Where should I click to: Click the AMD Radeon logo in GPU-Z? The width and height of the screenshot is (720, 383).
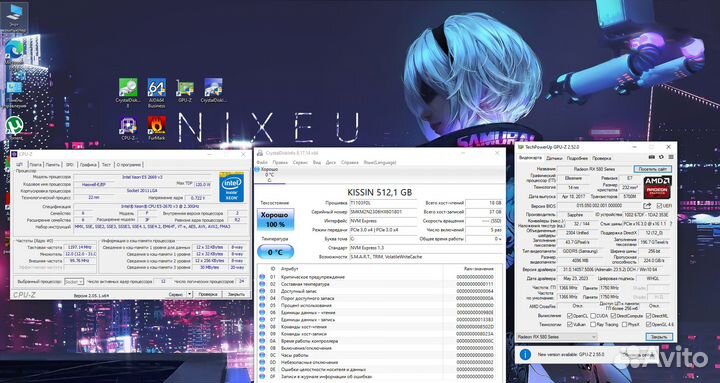click(x=657, y=187)
